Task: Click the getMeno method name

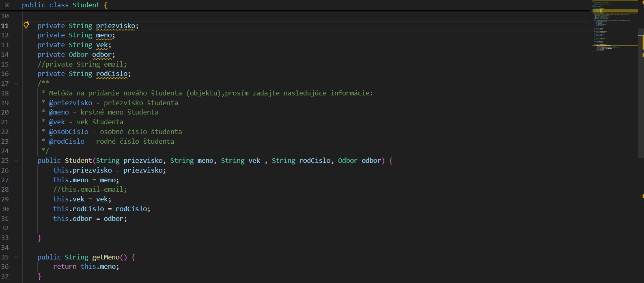Action: [106, 257]
